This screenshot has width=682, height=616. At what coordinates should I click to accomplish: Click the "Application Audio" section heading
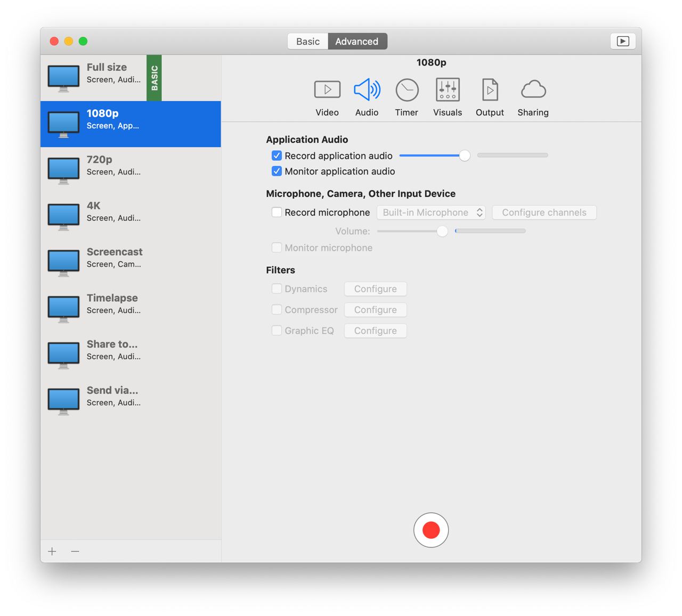pos(307,139)
